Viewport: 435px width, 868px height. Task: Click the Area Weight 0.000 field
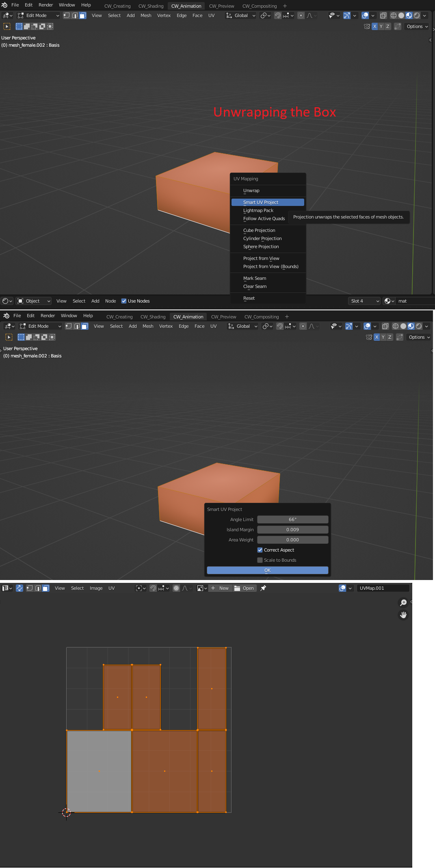point(292,540)
